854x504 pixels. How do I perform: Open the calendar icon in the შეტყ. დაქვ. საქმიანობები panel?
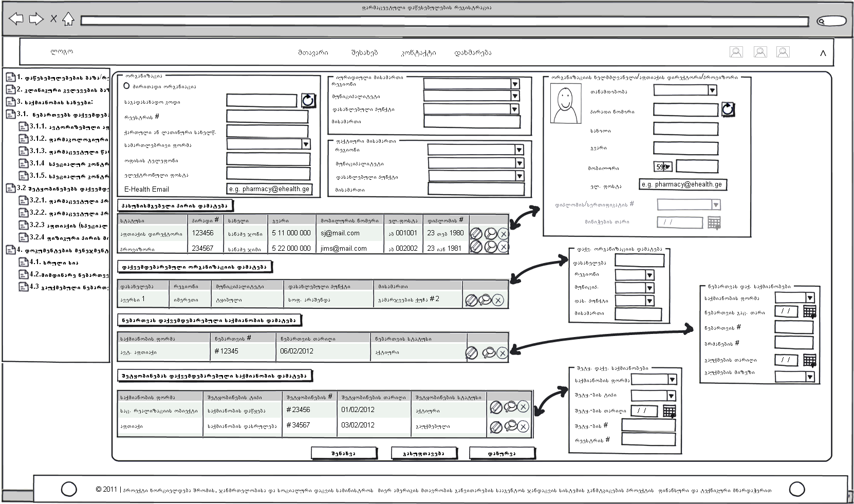669,411
